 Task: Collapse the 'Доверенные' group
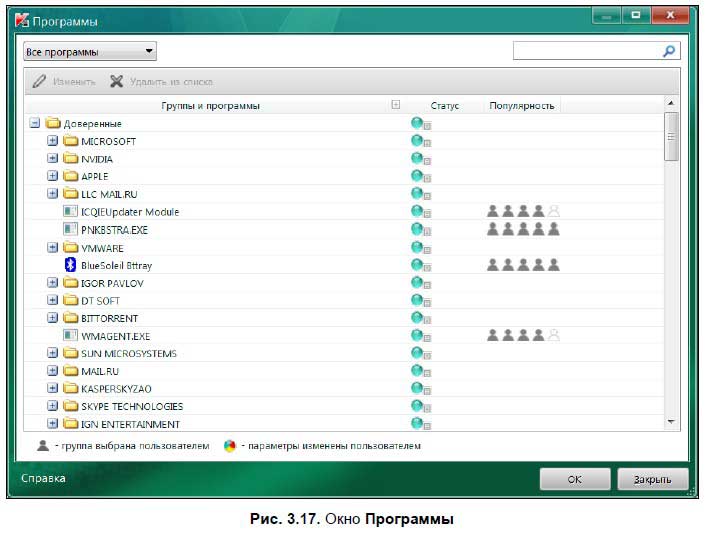35,123
